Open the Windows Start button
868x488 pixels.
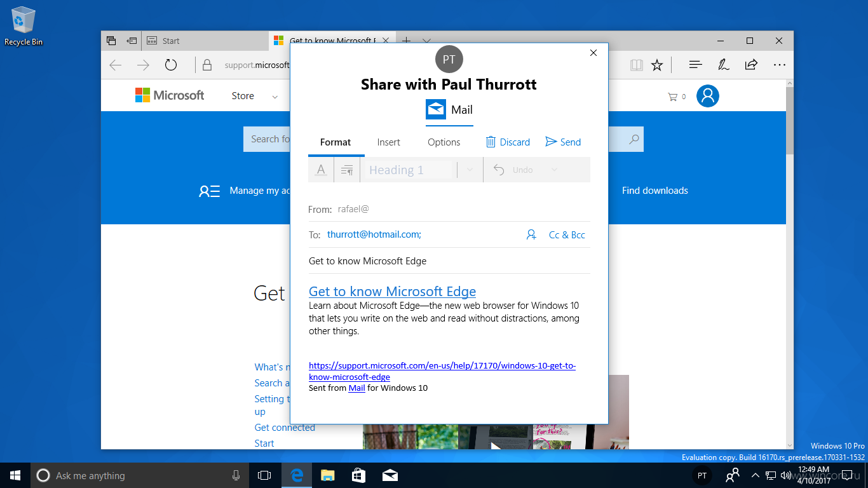point(15,475)
